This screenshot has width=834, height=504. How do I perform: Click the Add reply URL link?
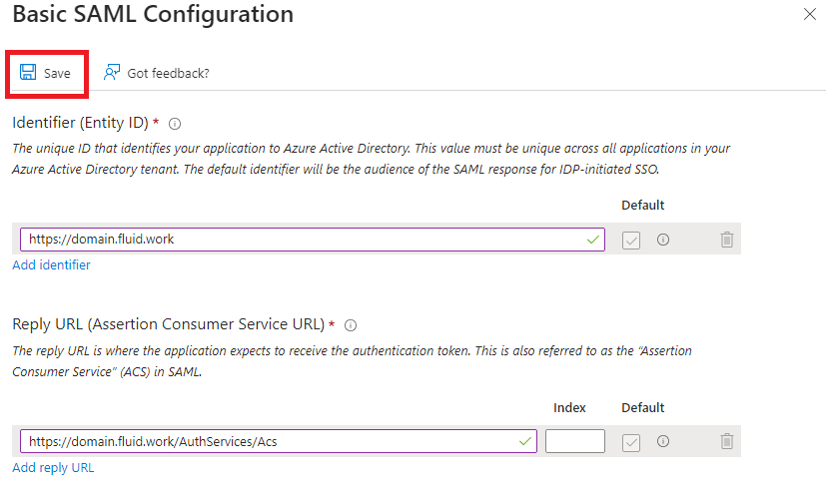point(53,467)
